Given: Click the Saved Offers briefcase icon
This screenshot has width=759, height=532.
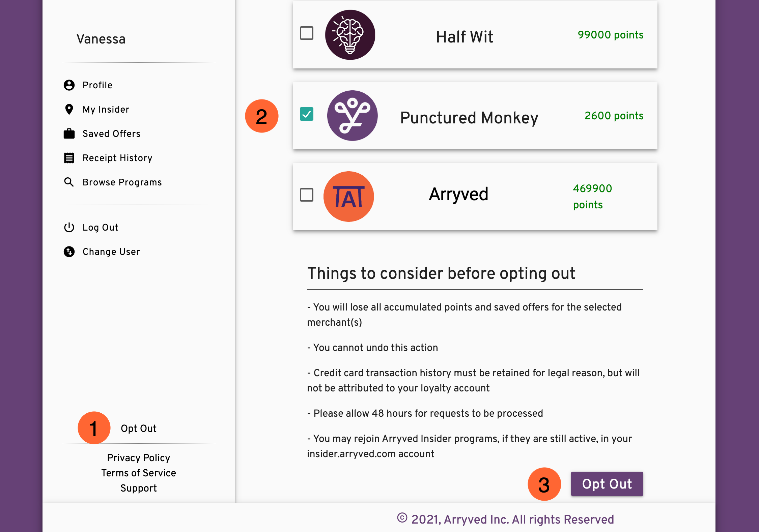Looking at the screenshot, I should pyautogui.click(x=69, y=134).
